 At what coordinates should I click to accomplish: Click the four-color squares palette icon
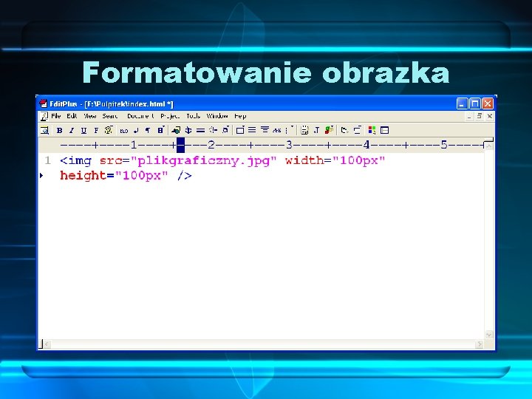(x=372, y=130)
